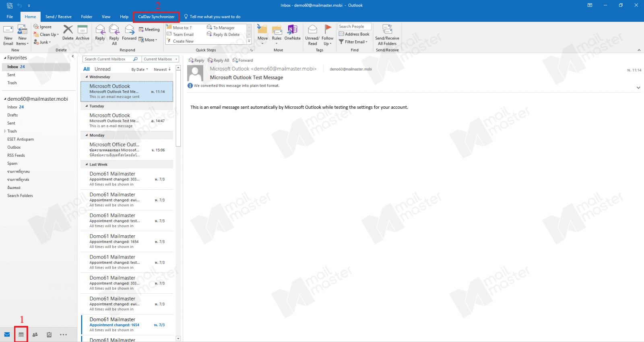
Task: Open the Clean Up dropdown
Action: click(46, 34)
